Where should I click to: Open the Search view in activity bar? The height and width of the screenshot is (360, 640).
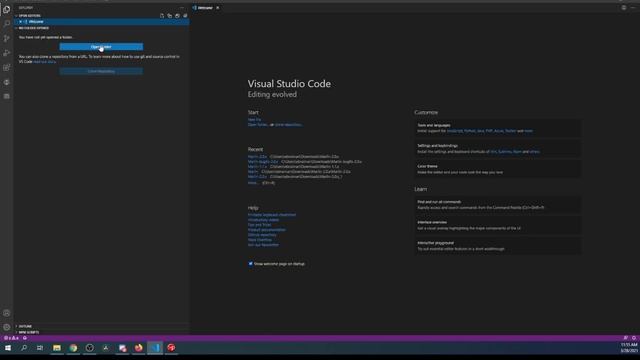point(7,24)
